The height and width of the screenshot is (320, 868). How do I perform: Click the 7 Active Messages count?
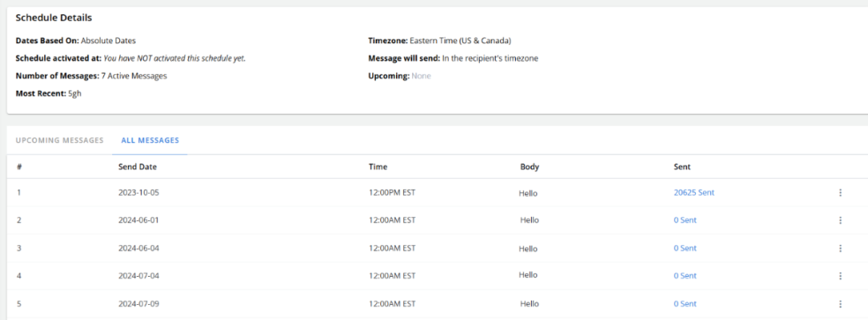tap(134, 77)
